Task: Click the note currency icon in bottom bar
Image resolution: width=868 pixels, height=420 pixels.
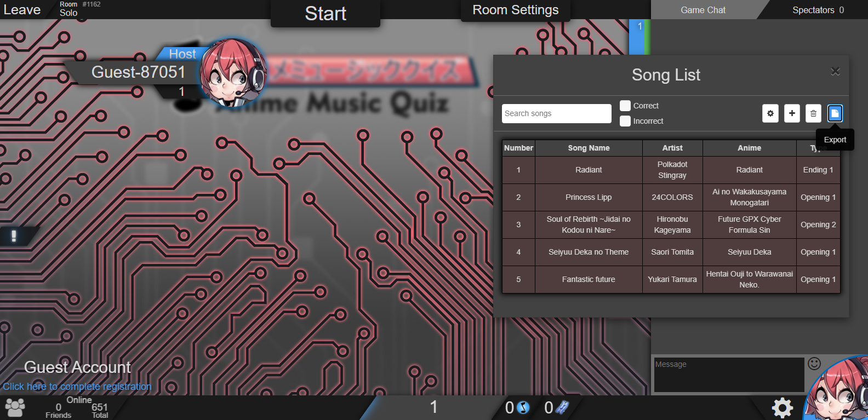Action: pos(523,407)
